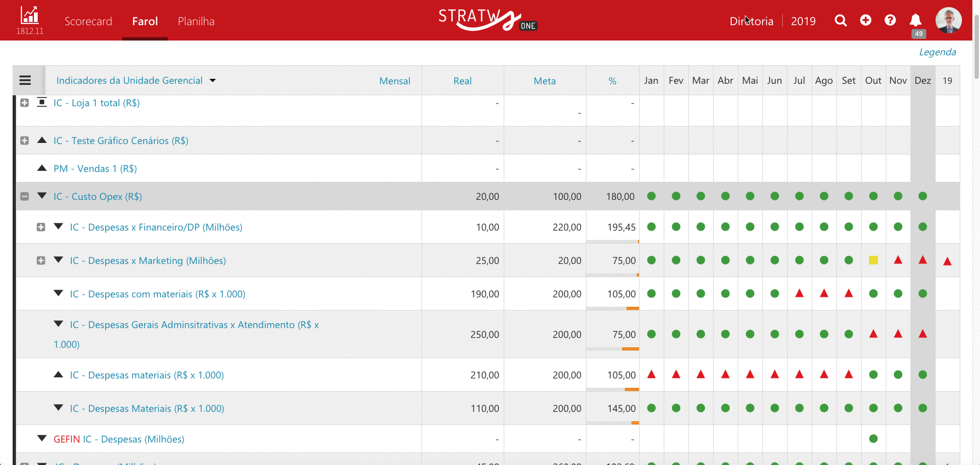
Task: Collapse the IC - Custo Opex row
Action: tap(25, 197)
